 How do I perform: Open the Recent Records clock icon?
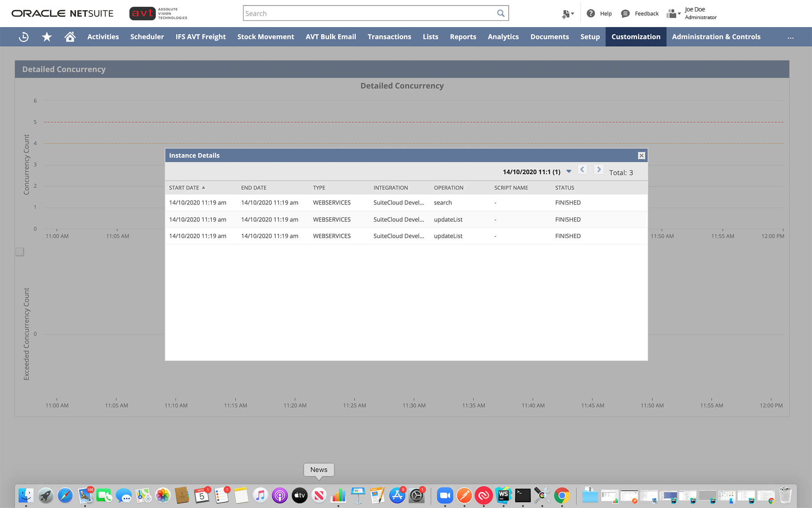click(x=24, y=37)
